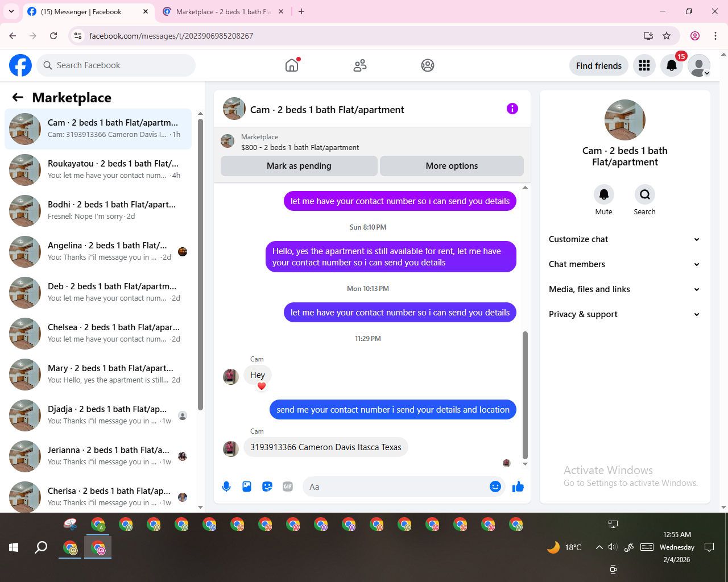This screenshot has height=582, width=728.
Task: Click the install app icon in address bar
Action: (x=648, y=36)
